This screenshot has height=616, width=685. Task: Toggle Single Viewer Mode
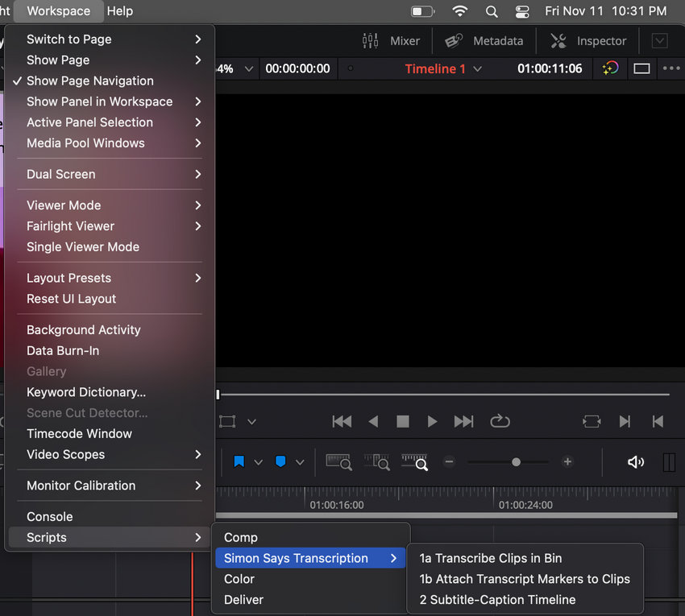[x=110, y=246]
